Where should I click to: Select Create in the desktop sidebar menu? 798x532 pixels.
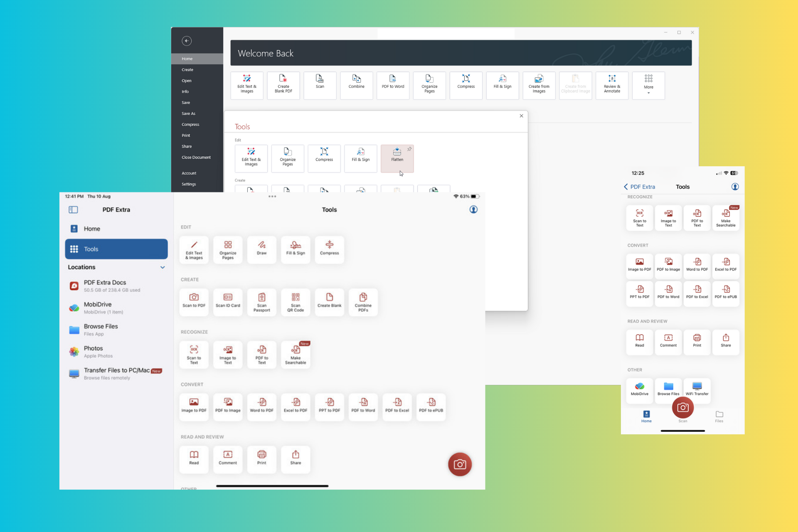(197, 70)
